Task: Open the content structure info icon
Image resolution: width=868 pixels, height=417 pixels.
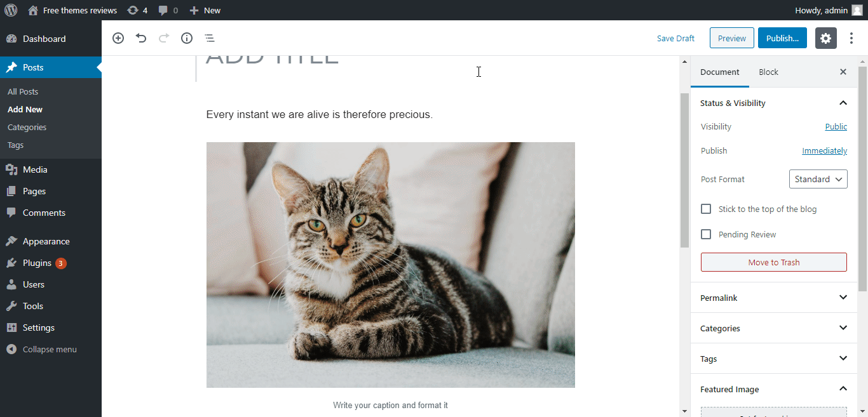Action: coord(187,38)
